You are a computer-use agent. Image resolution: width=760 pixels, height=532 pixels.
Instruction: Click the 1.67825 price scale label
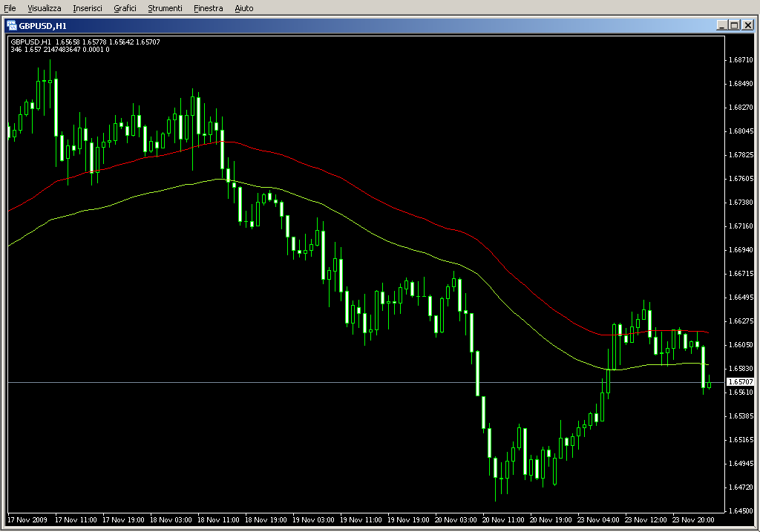[x=741, y=155]
